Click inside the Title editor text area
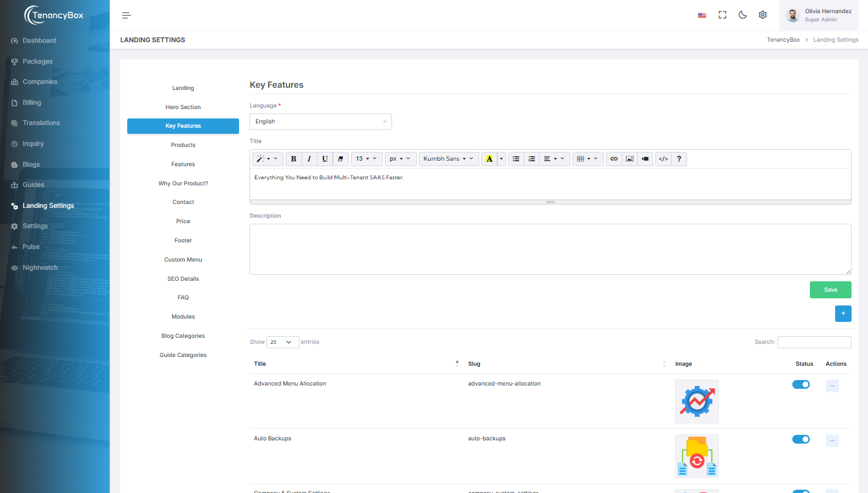 pos(550,184)
